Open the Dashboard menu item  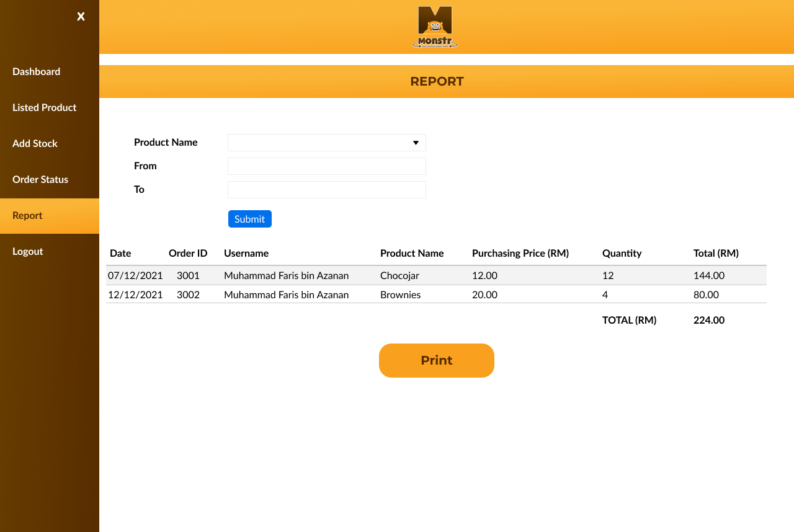pos(37,71)
